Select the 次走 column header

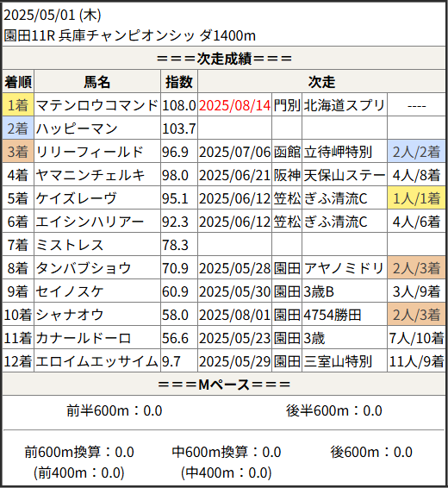[321, 82]
